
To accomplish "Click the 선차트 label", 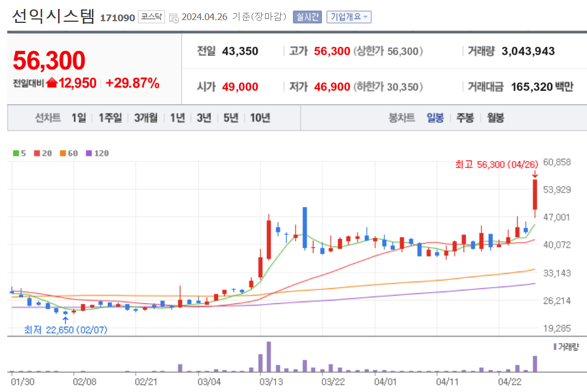I will 48,118.
